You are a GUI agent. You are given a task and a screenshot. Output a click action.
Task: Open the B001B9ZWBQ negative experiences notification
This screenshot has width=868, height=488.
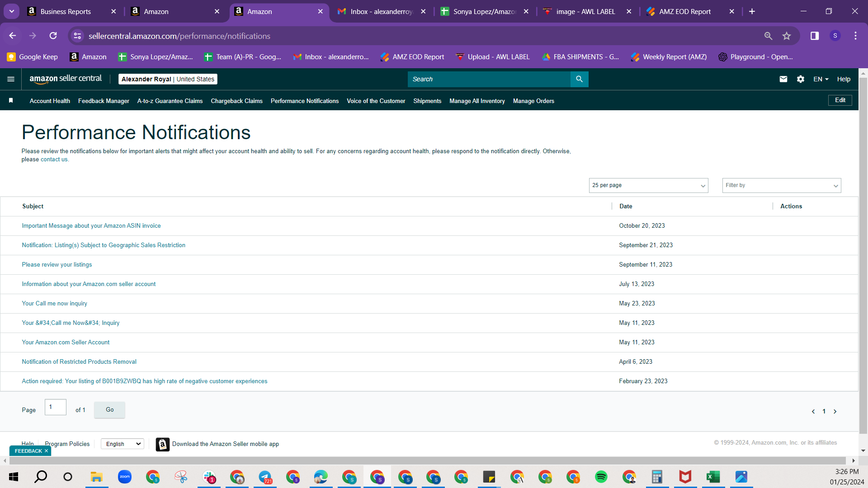click(x=145, y=381)
